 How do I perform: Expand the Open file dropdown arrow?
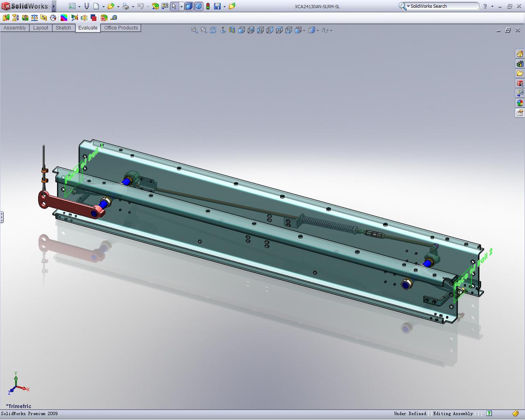pyautogui.click(x=118, y=7)
